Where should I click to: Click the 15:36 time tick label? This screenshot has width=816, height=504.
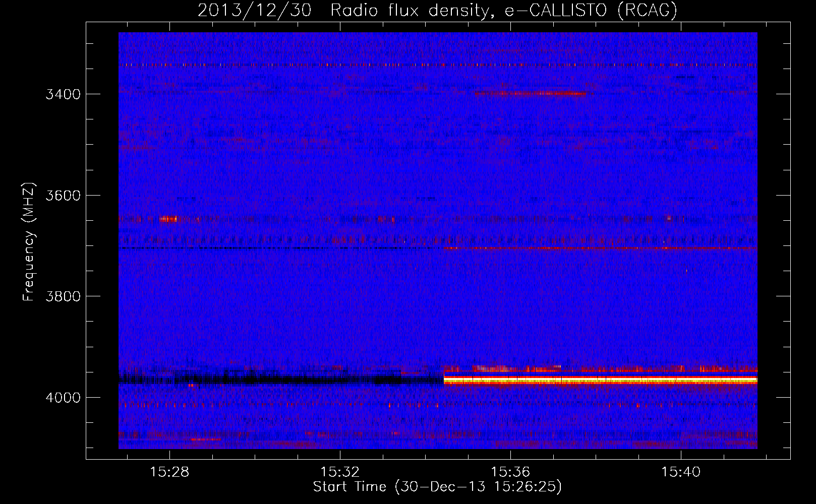(x=510, y=472)
